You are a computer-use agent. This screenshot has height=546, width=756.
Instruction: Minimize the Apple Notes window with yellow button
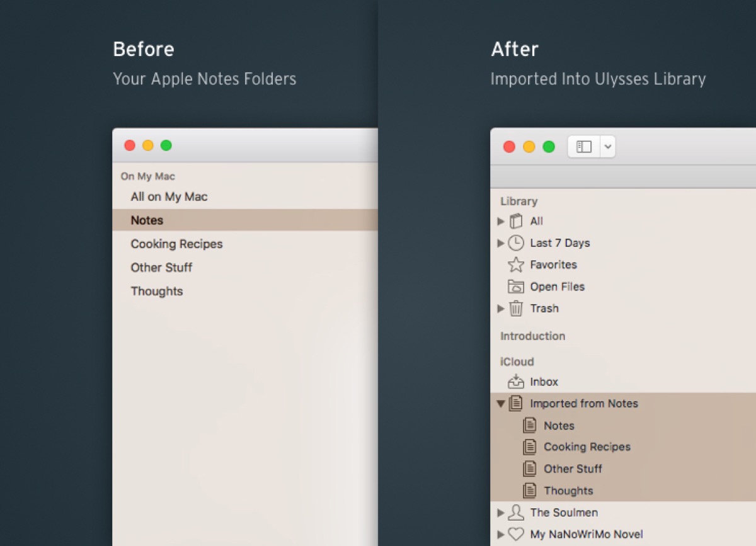pyautogui.click(x=148, y=145)
